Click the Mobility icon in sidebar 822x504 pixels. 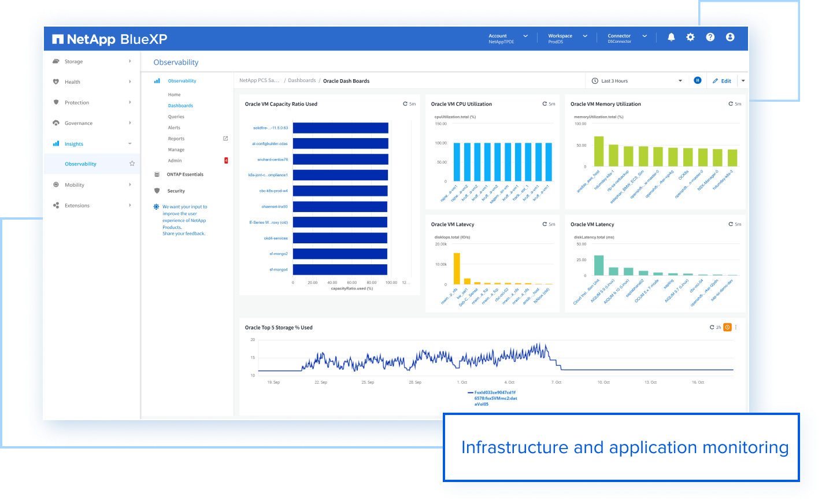coord(56,185)
